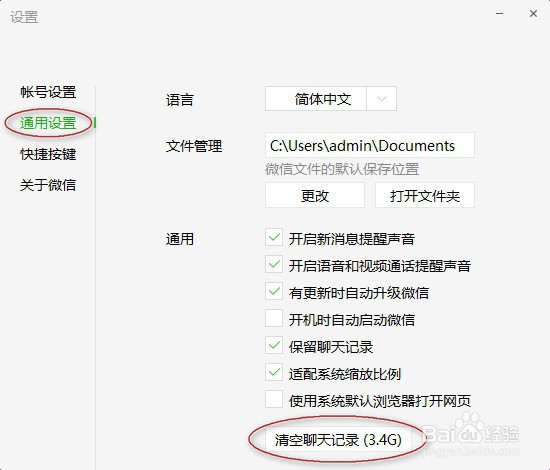Minimize the settings window
This screenshot has height=470, width=550.
(x=499, y=14)
